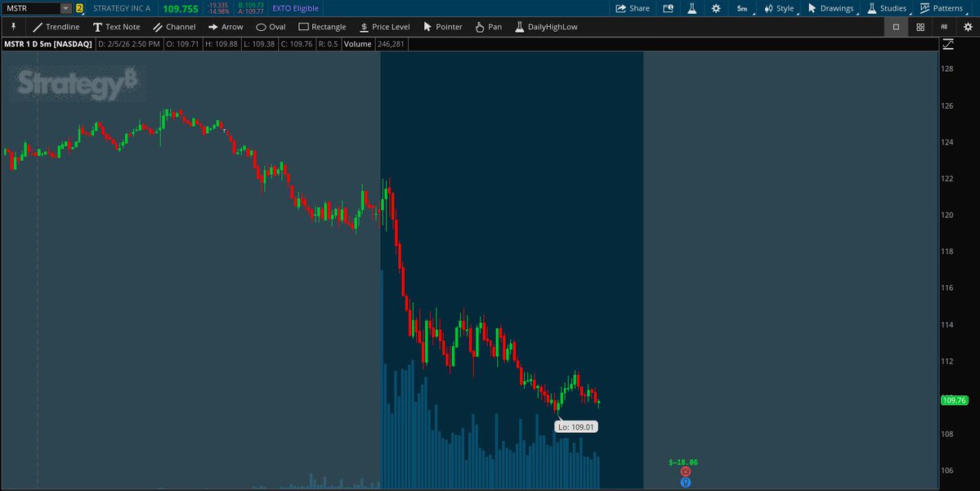980x491 pixels.
Task: Activate the Channel drawing tool
Action: point(175,26)
